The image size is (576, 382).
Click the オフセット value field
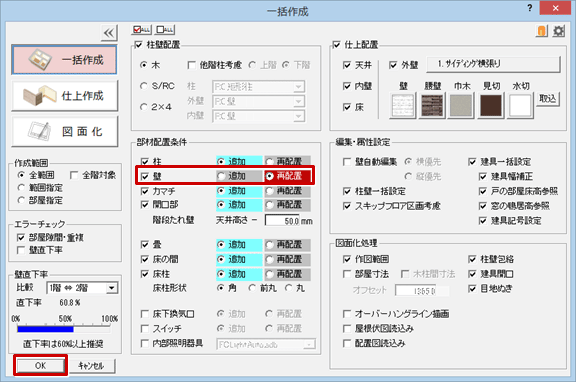(x=422, y=291)
